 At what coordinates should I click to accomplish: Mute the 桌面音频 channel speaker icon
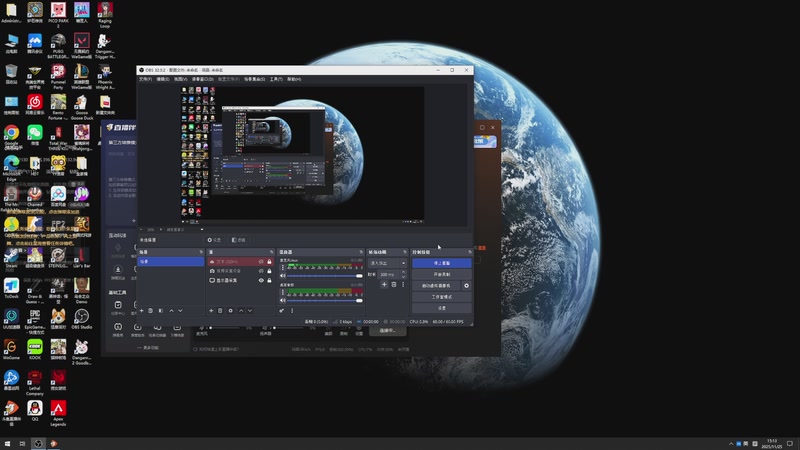coord(283,301)
